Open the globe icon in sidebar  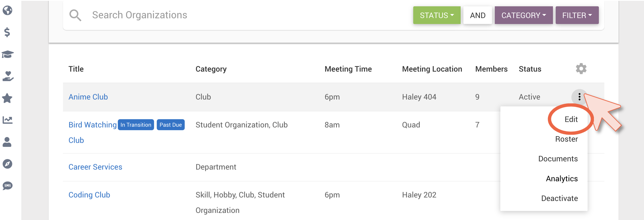7,10
